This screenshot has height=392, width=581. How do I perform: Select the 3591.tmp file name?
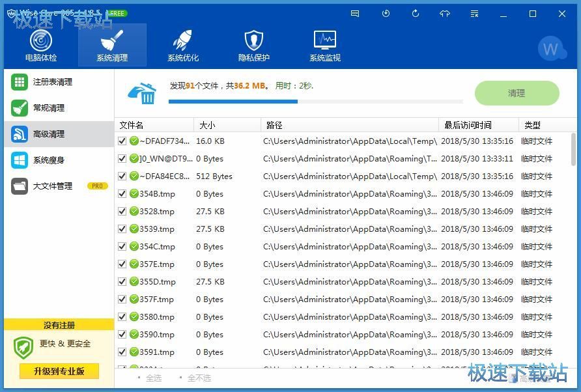click(157, 352)
